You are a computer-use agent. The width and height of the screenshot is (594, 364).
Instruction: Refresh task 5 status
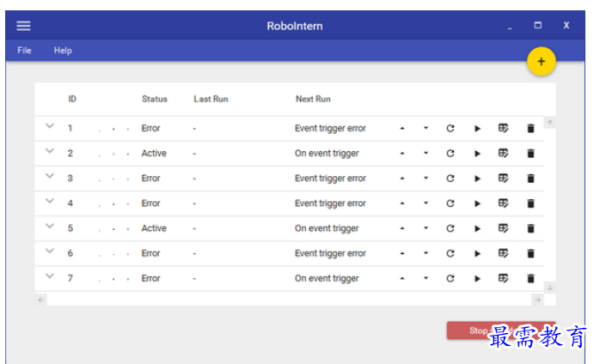[450, 228]
